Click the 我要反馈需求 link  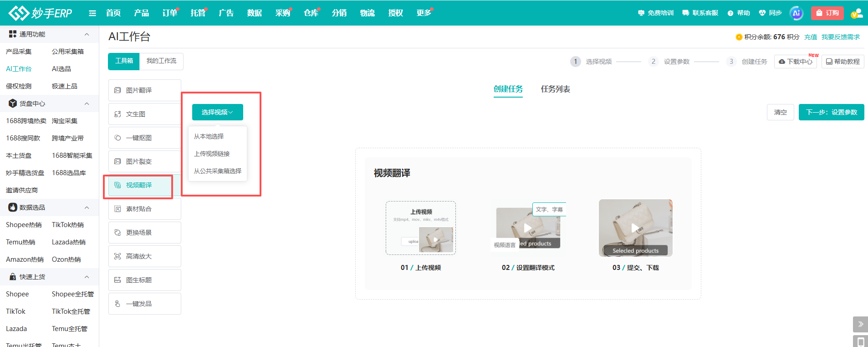pyautogui.click(x=841, y=37)
